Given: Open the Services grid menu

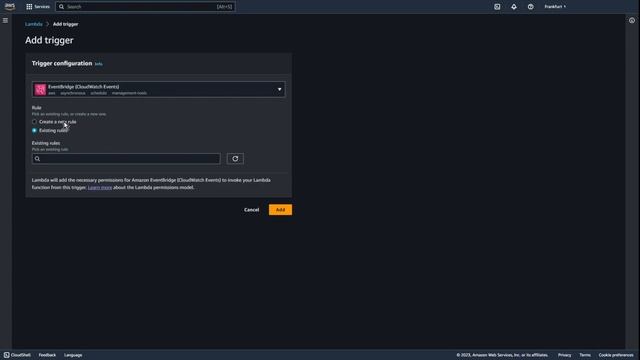Looking at the screenshot, I should point(38,7).
